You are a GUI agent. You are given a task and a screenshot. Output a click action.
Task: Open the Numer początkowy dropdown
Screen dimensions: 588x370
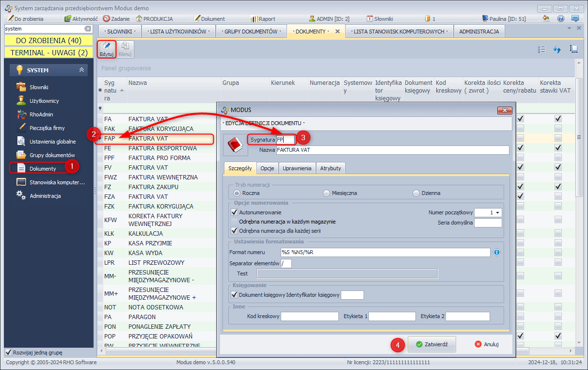pyautogui.click(x=498, y=212)
